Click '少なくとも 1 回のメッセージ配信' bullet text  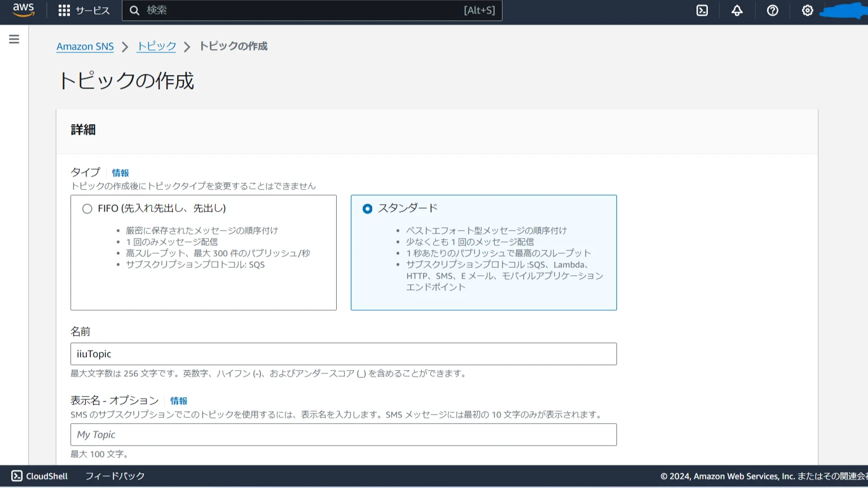(470, 241)
